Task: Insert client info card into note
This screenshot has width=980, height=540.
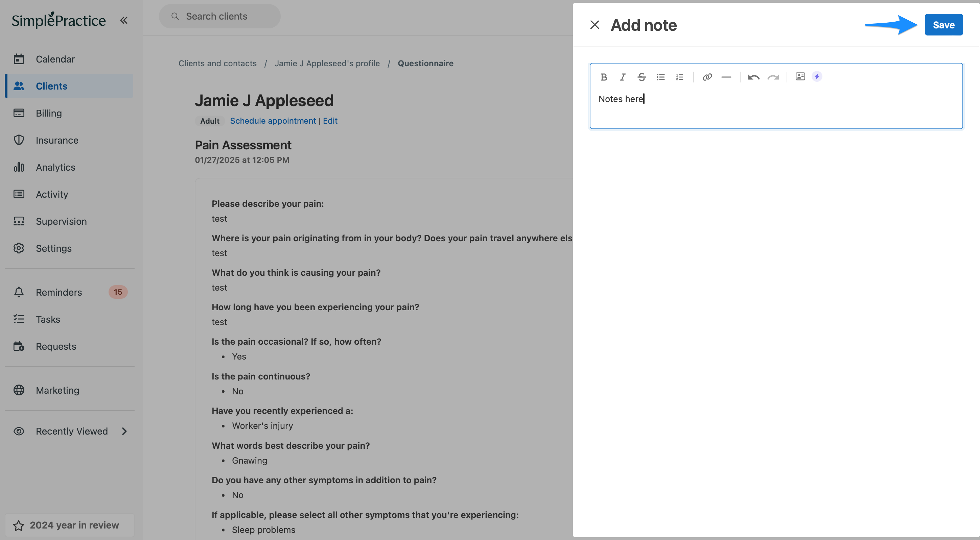Action: click(800, 76)
